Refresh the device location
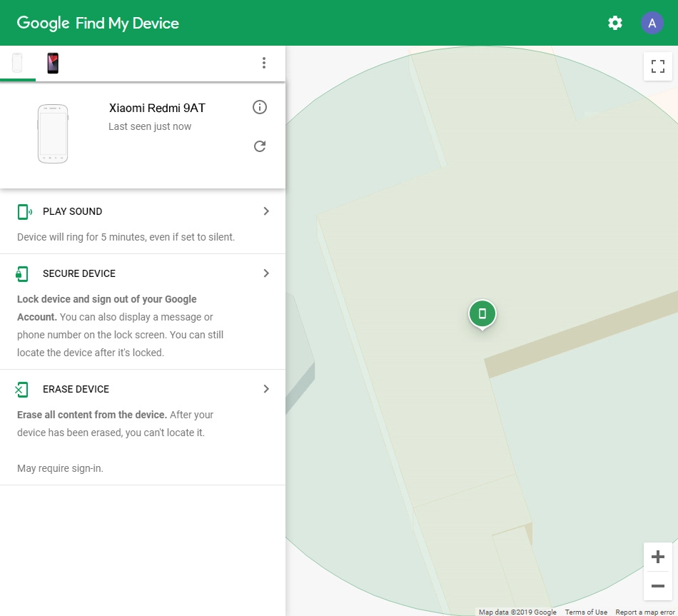Viewport: 678px width, 616px height. coord(260,146)
